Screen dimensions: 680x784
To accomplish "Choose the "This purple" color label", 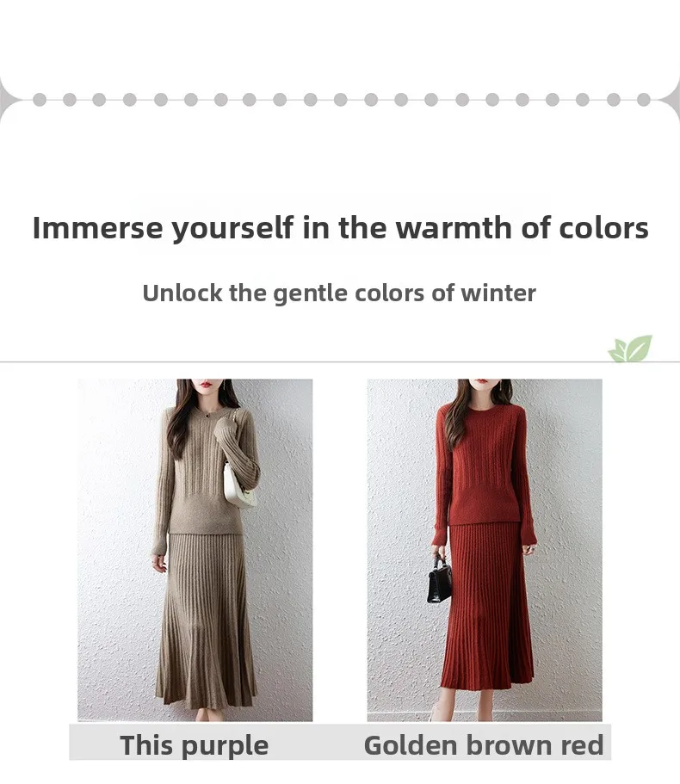I will (195, 745).
